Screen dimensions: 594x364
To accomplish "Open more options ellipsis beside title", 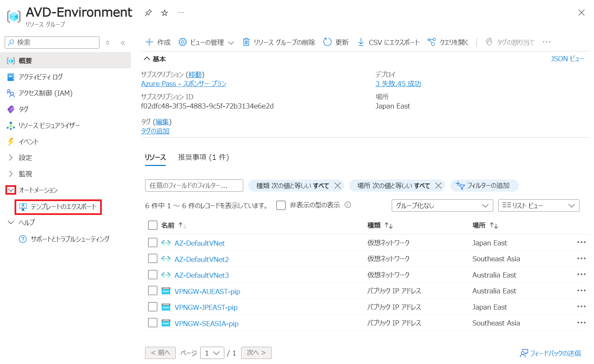I will [x=181, y=13].
